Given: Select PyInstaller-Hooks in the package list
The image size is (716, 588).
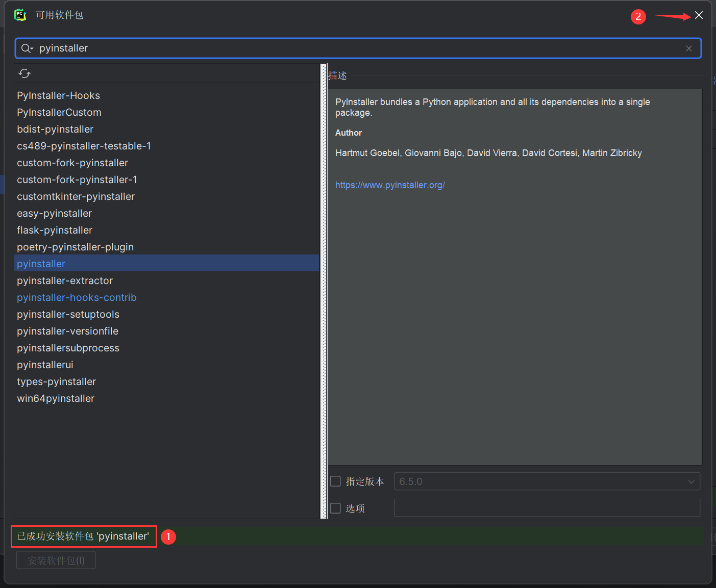Looking at the screenshot, I should click(x=166, y=95).
